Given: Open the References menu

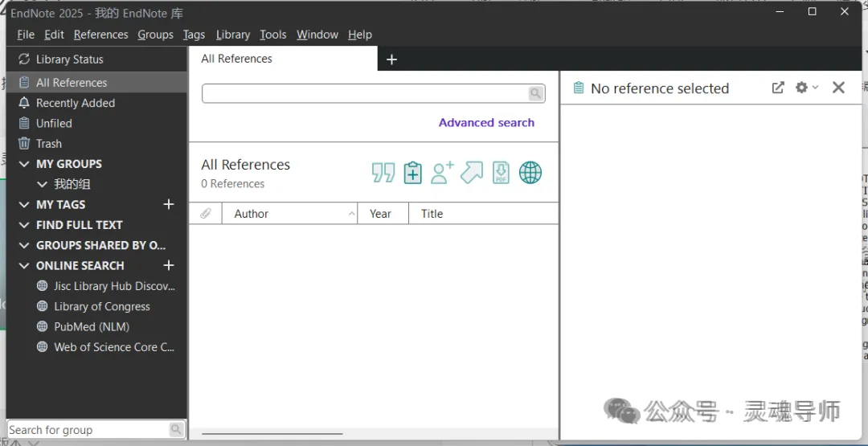Looking at the screenshot, I should [100, 35].
